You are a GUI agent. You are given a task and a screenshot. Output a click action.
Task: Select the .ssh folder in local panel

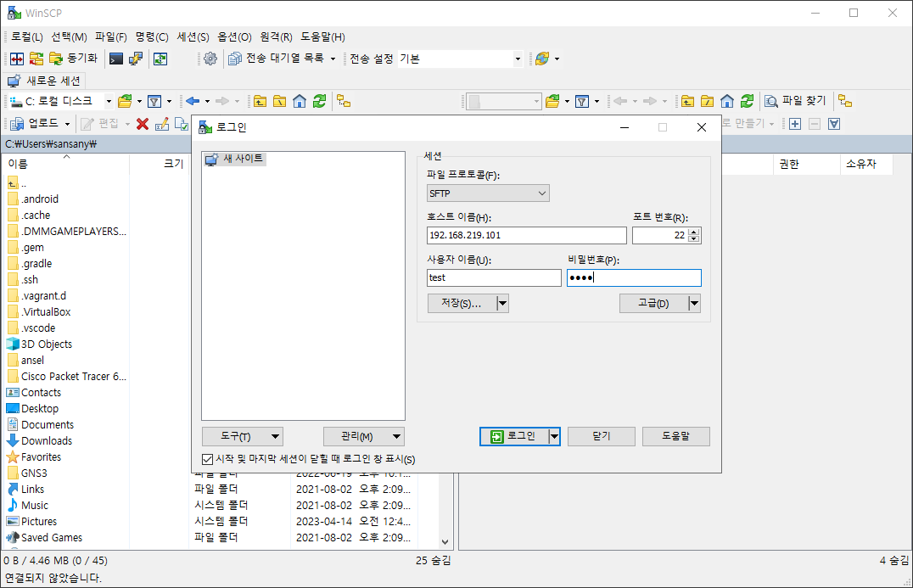(x=30, y=279)
